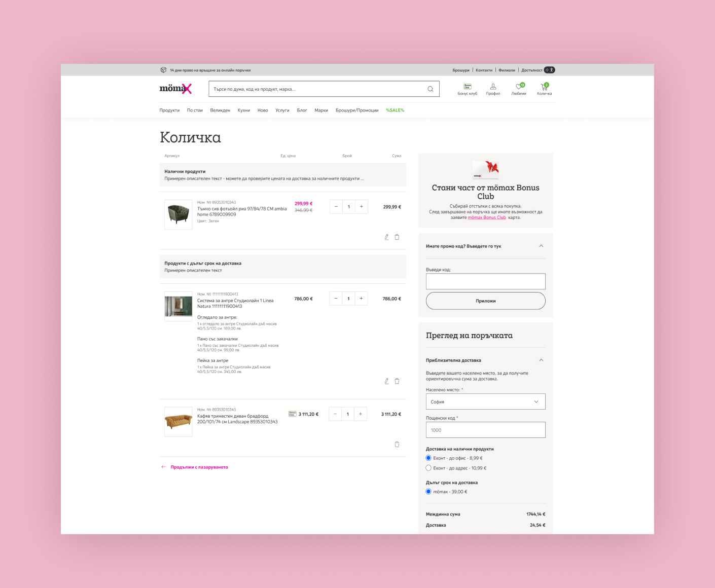Open the Брошури/Промоции menu item
Viewport: 715px width, 588px height.
click(x=357, y=110)
